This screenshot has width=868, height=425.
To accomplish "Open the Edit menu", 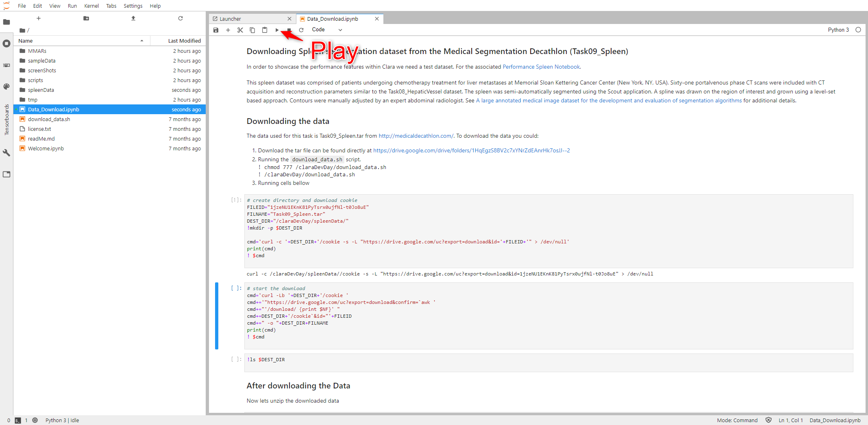I will pos(38,6).
